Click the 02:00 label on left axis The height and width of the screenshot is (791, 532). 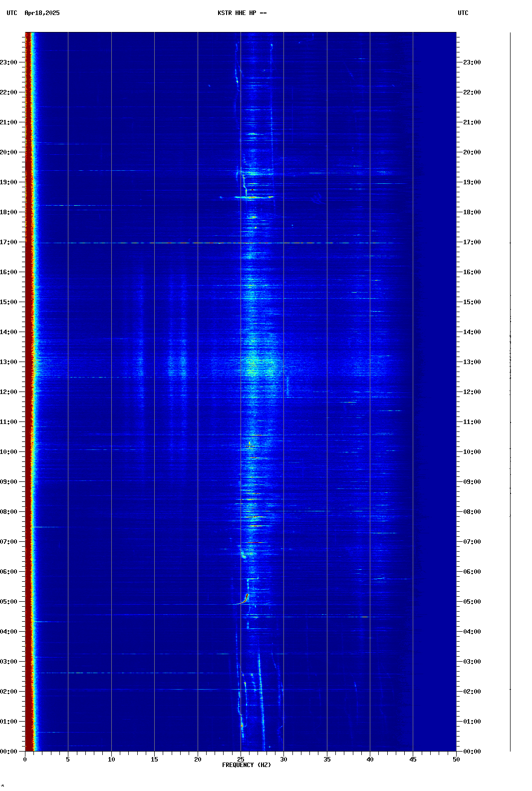tap(9, 692)
